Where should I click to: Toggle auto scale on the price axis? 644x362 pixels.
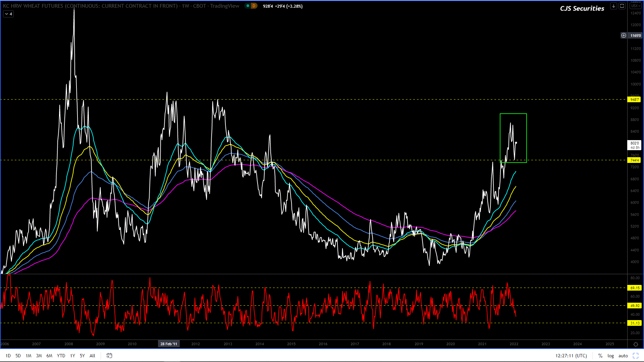623,356
